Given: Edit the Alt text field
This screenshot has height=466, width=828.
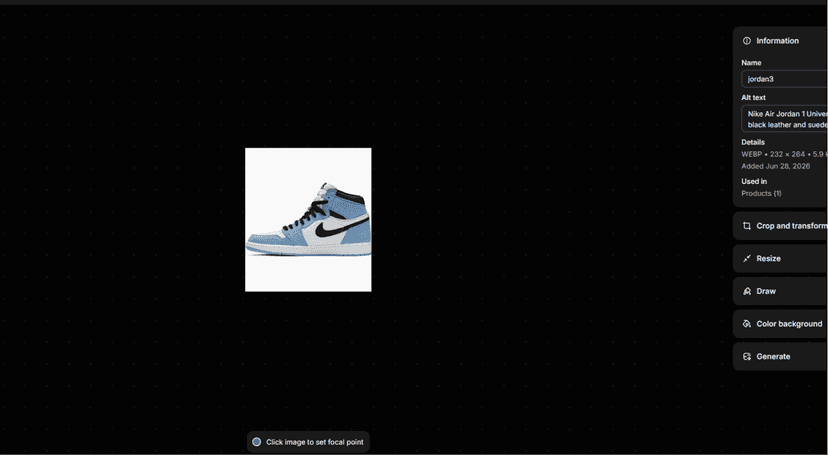Looking at the screenshot, I should click(785, 119).
